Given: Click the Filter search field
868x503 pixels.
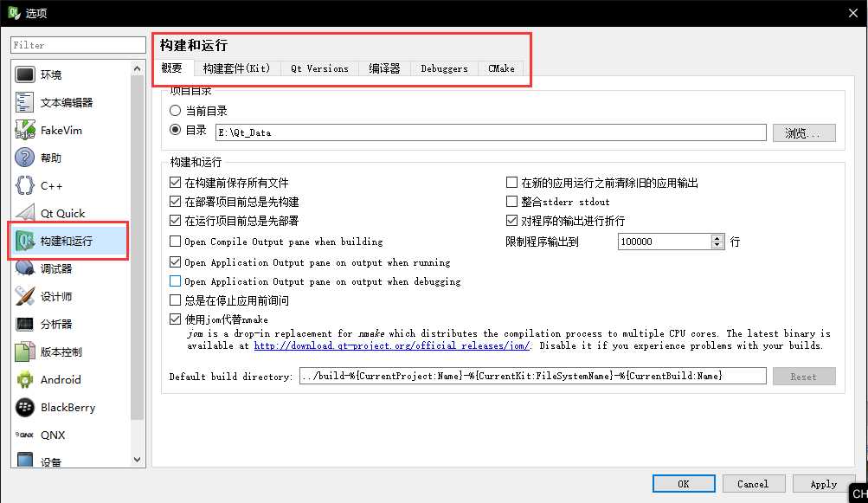Looking at the screenshot, I should coord(78,45).
